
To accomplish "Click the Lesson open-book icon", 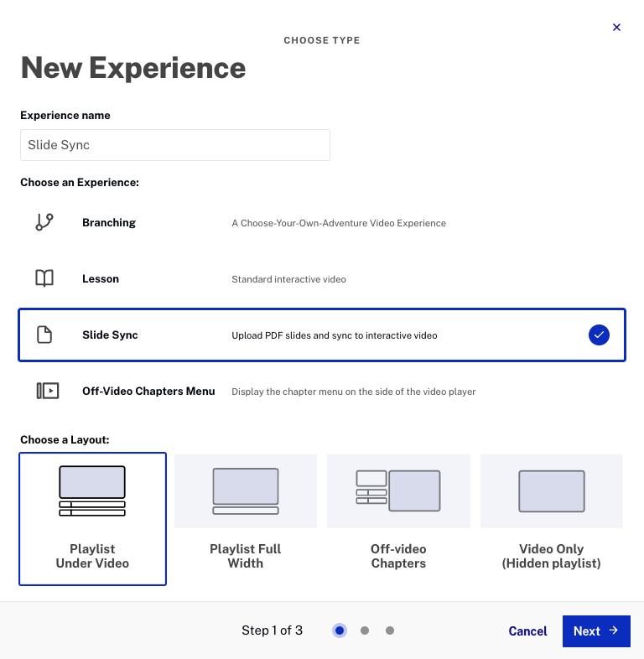I will (44, 279).
